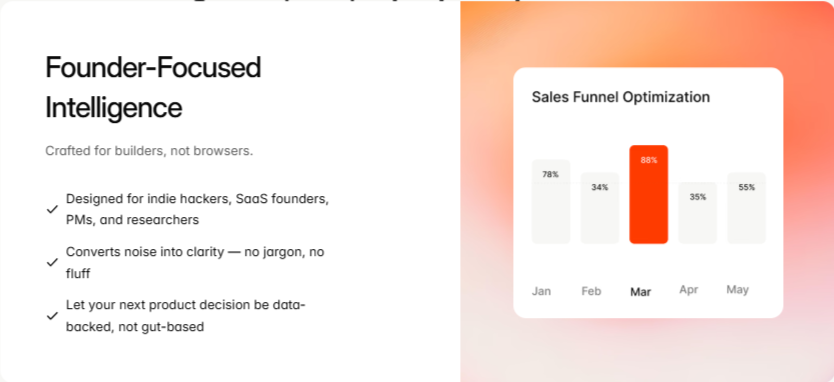Click the 'Crafted for builders, not browsers' subtitle
Screen dimensions: 834x382
[149, 151]
